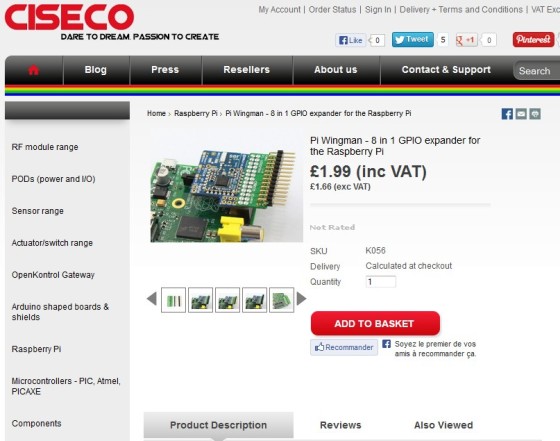Select the first product thumbnail

coord(173,300)
